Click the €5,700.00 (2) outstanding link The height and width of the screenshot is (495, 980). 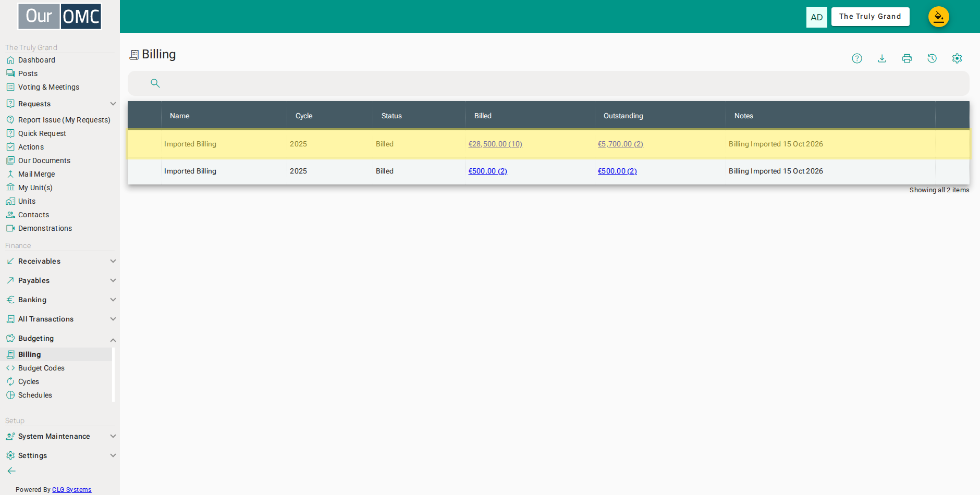pos(620,144)
